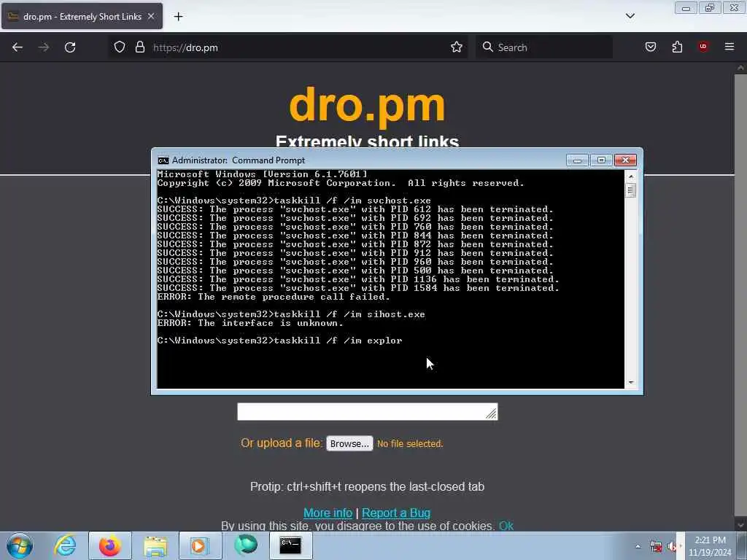Click the padlock site info icon
The height and width of the screenshot is (560, 747).
pyautogui.click(x=139, y=47)
